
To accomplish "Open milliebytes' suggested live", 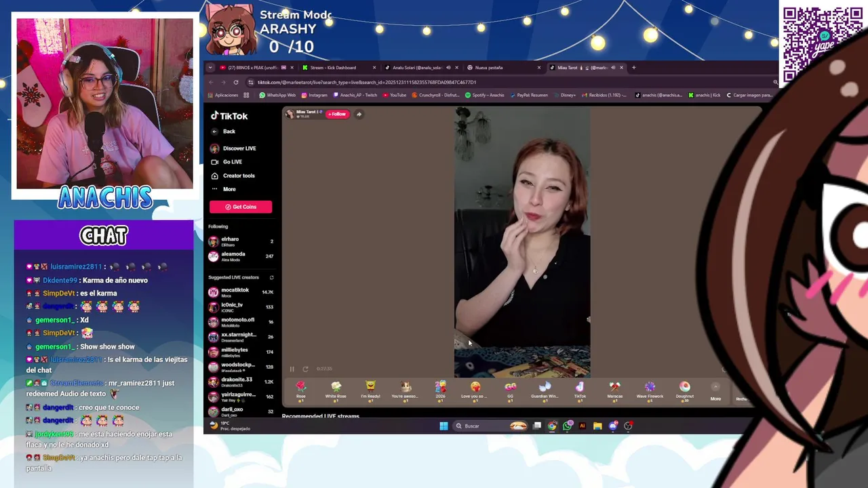I will (241, 352).
